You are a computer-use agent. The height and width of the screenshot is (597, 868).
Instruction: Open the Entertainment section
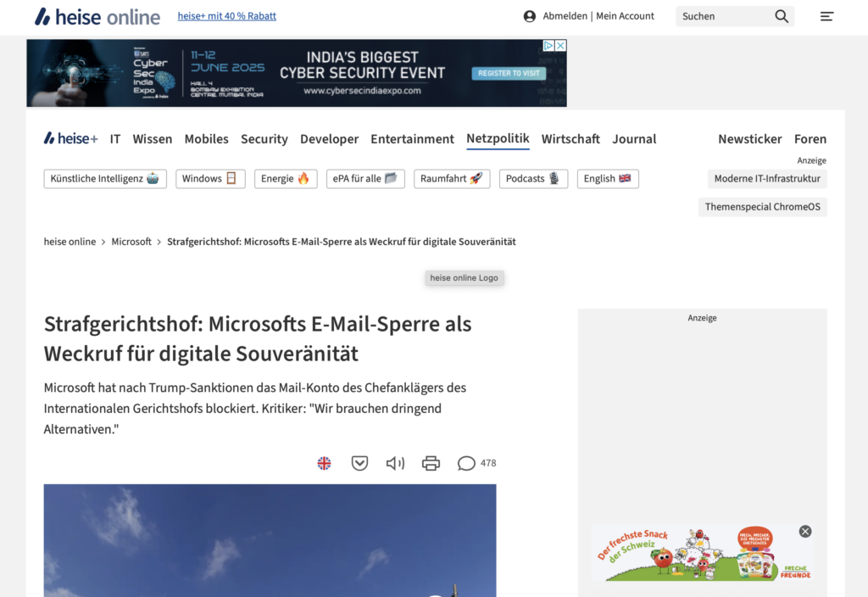[413, 139]
